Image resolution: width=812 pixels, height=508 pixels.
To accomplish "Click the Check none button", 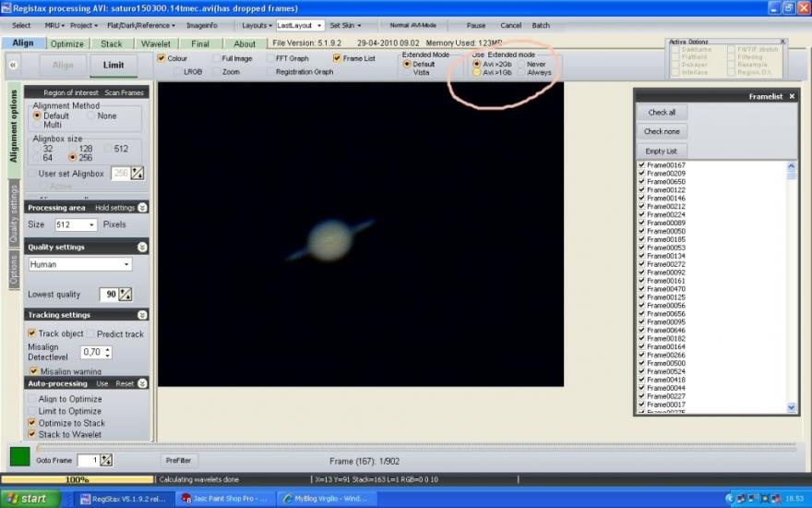I will pos(662,132).
